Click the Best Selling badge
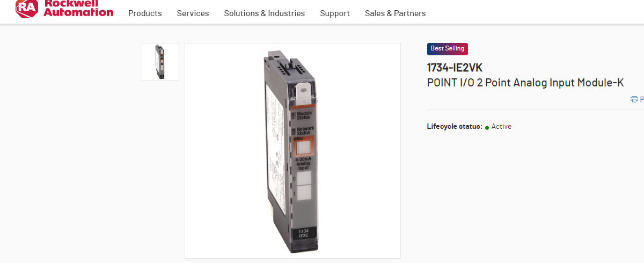The height and width of the screenshot is (263, 644). pos(448,49)
